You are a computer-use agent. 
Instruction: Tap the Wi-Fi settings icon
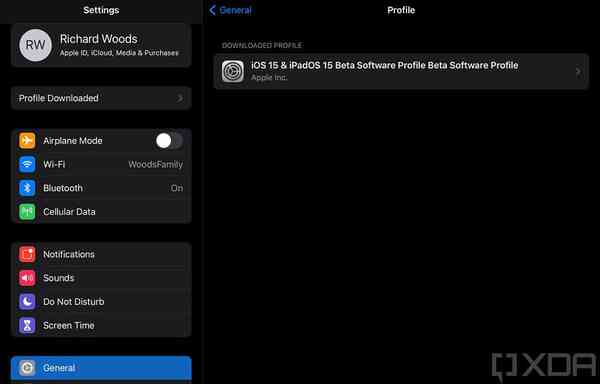27,164
